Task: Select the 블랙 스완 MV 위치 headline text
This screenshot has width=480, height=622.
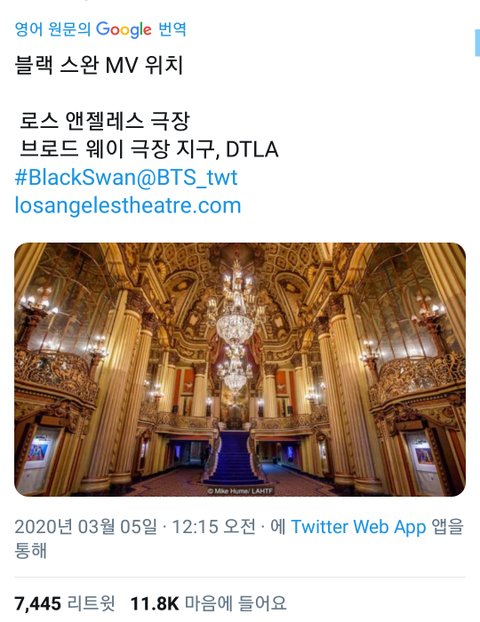Action: pos(99,65)
